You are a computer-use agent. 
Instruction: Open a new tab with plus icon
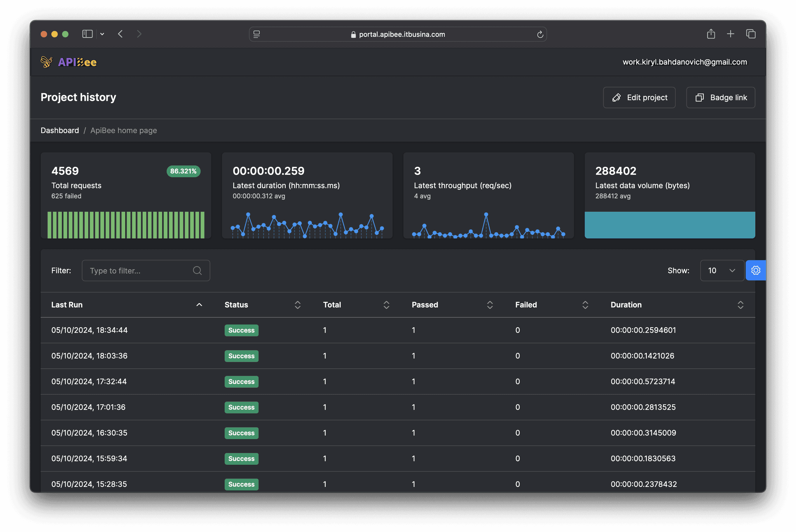[730, 34]
